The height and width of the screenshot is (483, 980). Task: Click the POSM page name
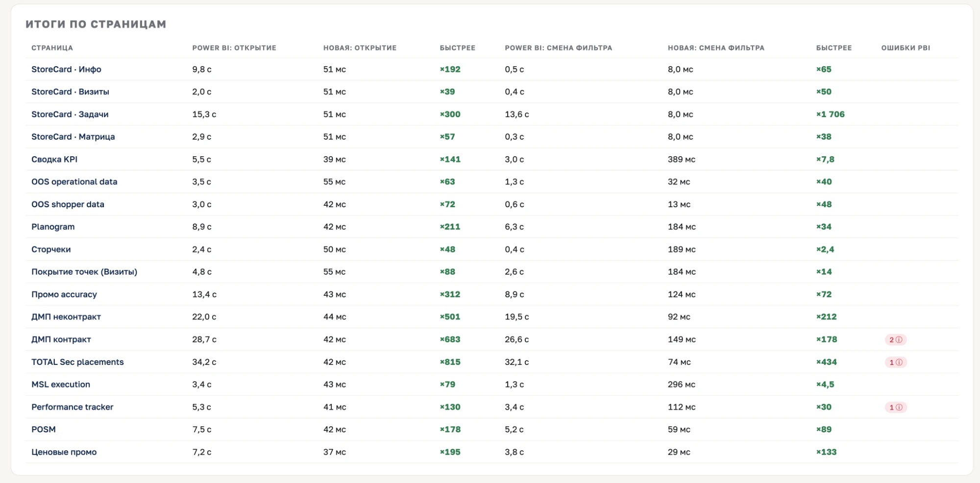tap(44, 430)
